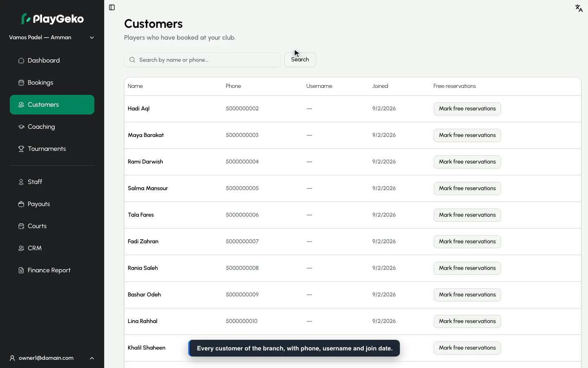Click phone number 5000000005
This screenshot has width=588, height=368.
242,188
